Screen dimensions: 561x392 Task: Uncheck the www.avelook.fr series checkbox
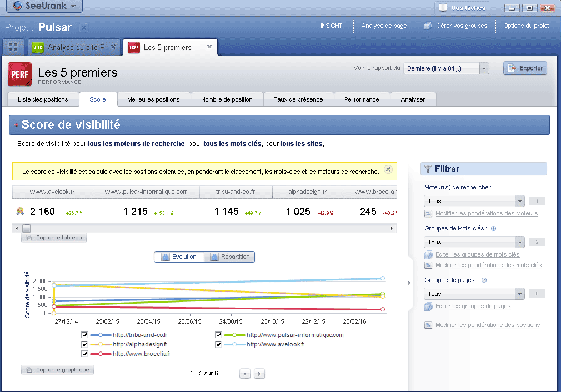point(218,344)
